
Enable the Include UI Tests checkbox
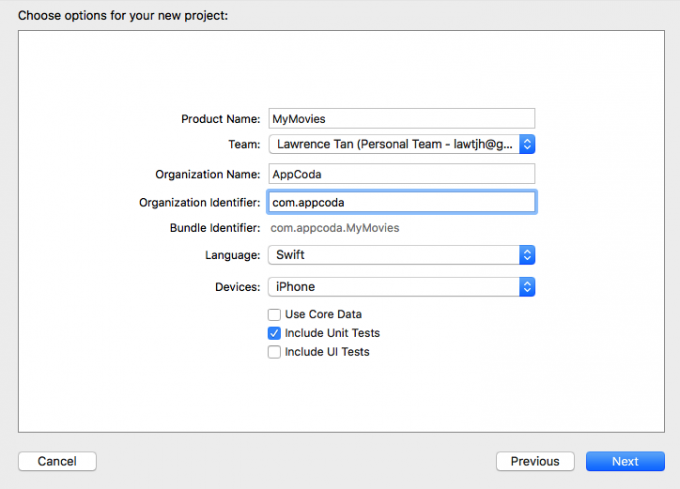click(274, 352)
